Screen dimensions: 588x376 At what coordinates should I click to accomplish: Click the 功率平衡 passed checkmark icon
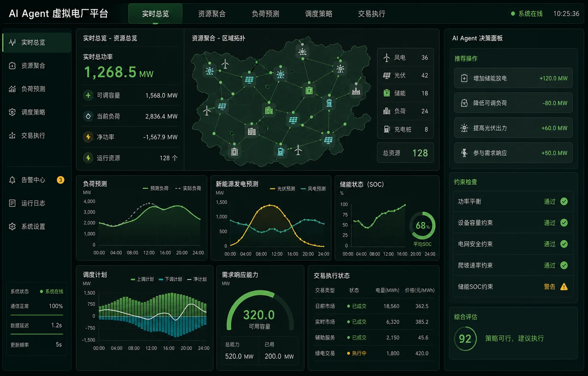tap(564, 201)
